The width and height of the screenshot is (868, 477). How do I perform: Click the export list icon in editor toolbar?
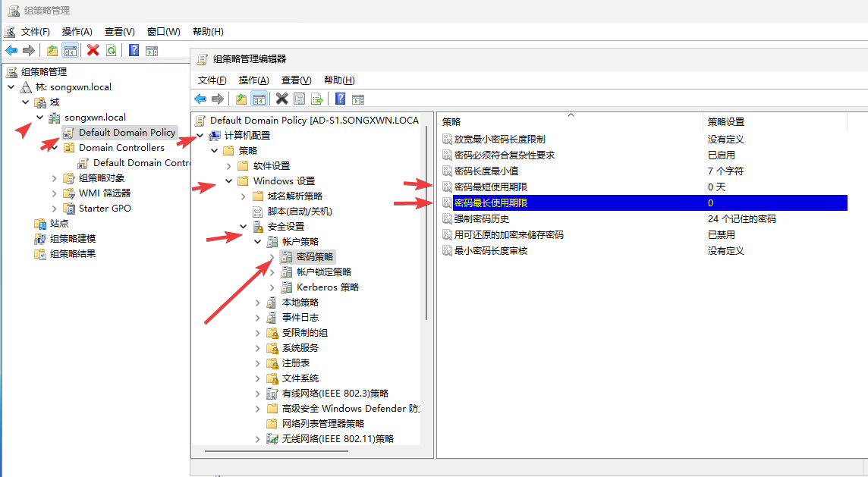pyautogui.click(x=317, y=99)
